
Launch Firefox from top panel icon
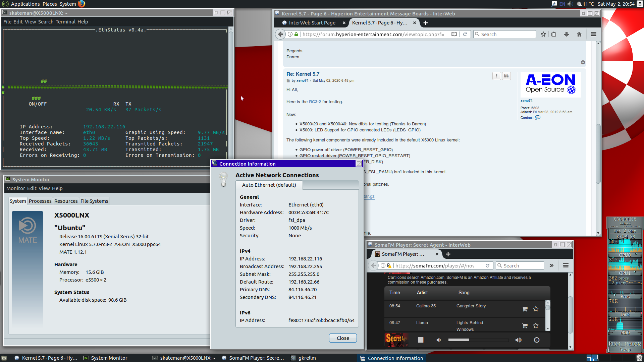pos(82,4)
